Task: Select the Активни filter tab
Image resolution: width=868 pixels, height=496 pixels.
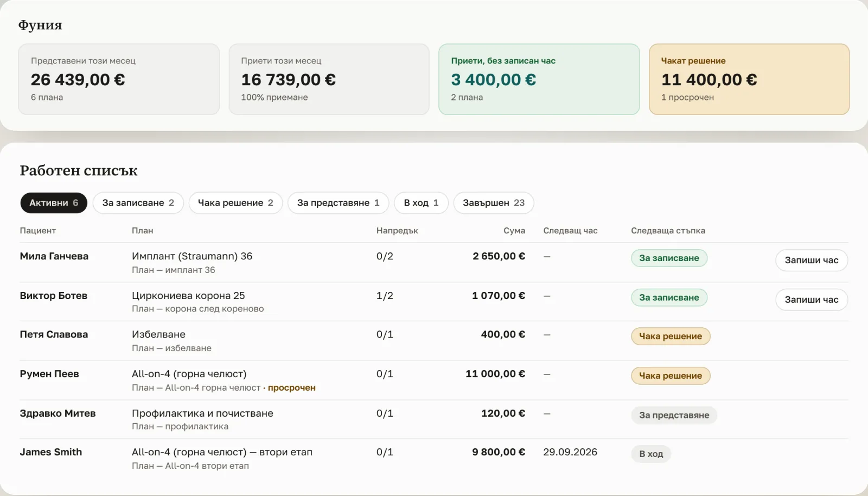Action: click(x=54, y=203)
